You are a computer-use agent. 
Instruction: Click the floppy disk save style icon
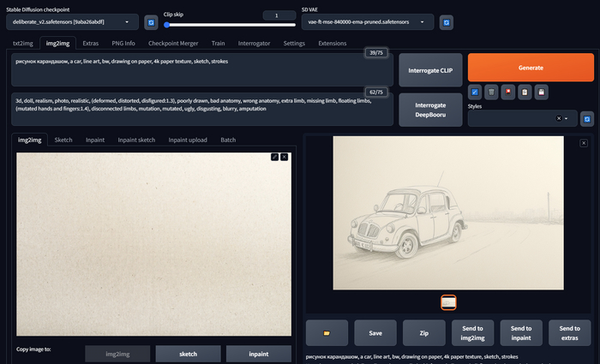click(540, 92)
